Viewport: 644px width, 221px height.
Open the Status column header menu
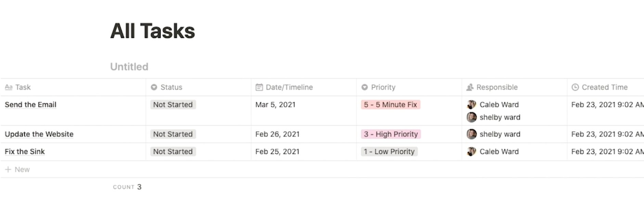[198, 87]
